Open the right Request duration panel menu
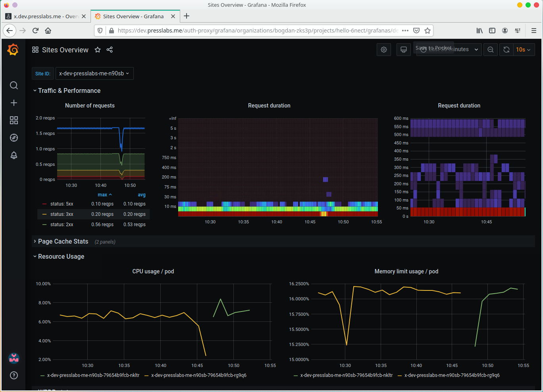The image size is (543, 392). click(x=459, y=106)
